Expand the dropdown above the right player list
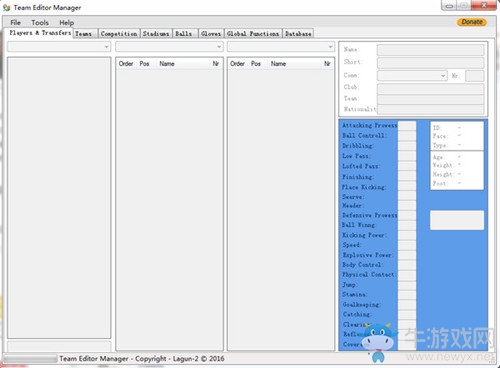500x368 pixels. point(281,47)
